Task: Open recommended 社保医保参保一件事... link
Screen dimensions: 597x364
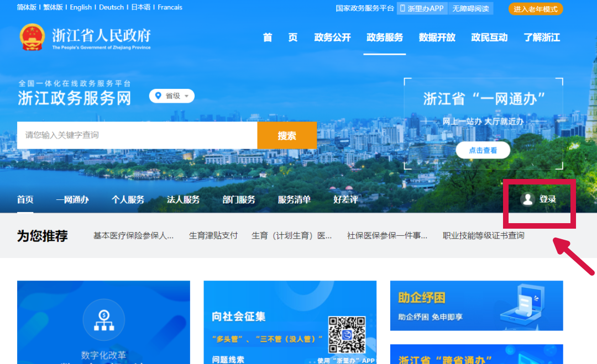Action: point(387,235)
